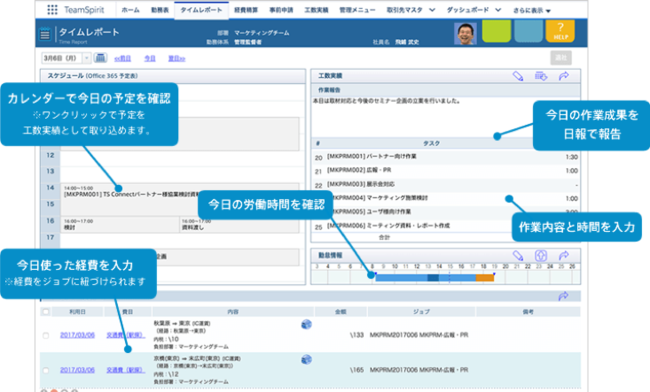Open the hamburger menu beside タイムレポート

point(45,34)
